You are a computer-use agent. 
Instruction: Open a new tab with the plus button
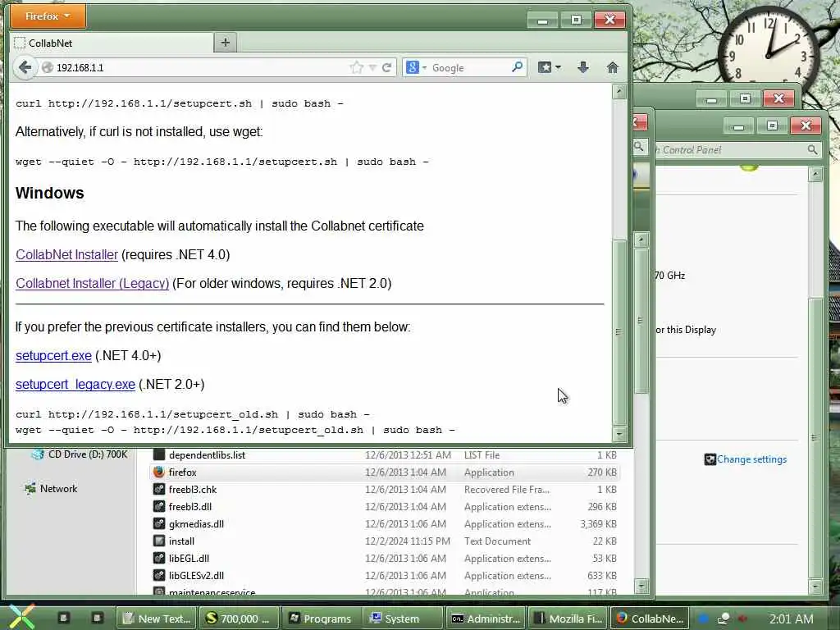[x=225, y=43]
